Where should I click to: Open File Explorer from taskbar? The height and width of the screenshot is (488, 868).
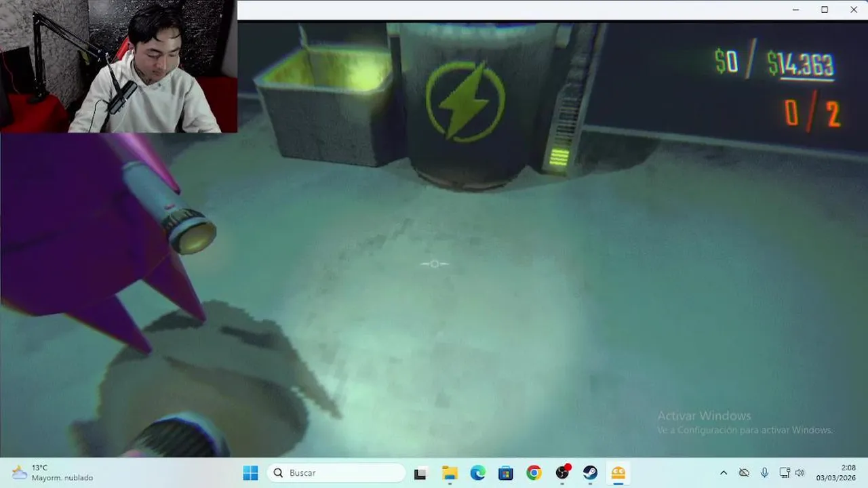[449, 473]
